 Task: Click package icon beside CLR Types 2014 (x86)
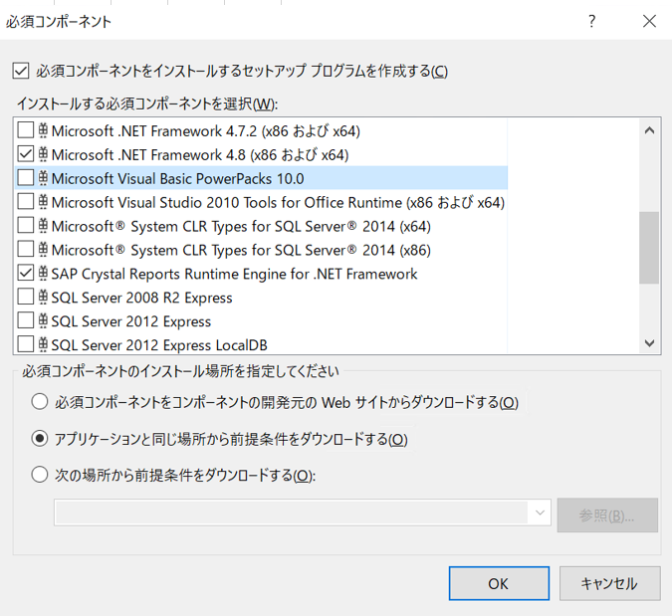43,250
